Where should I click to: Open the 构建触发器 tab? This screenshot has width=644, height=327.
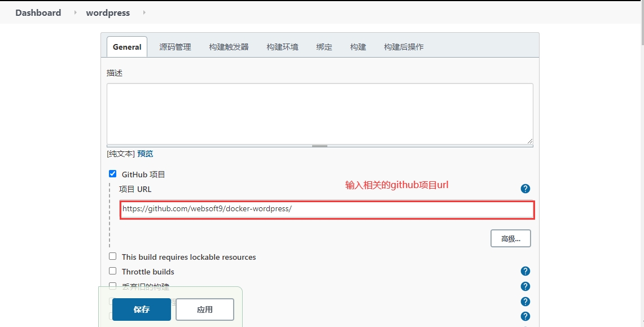(229, 47)
